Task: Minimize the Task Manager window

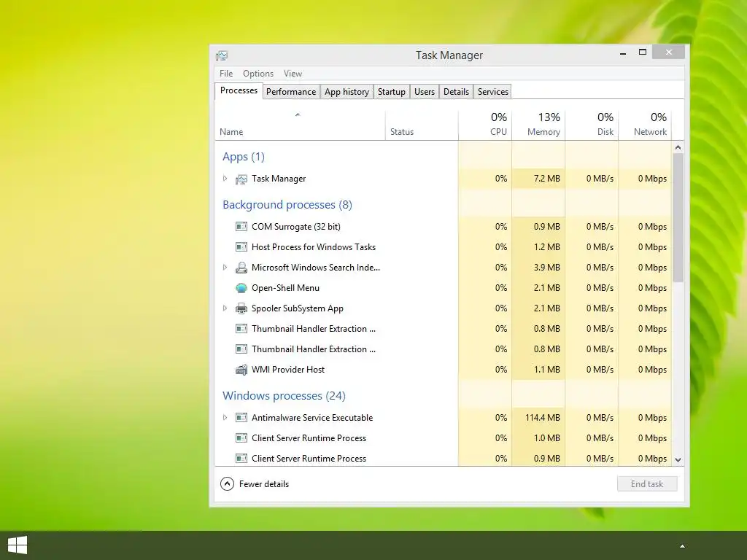Action: tap(623, 53)
